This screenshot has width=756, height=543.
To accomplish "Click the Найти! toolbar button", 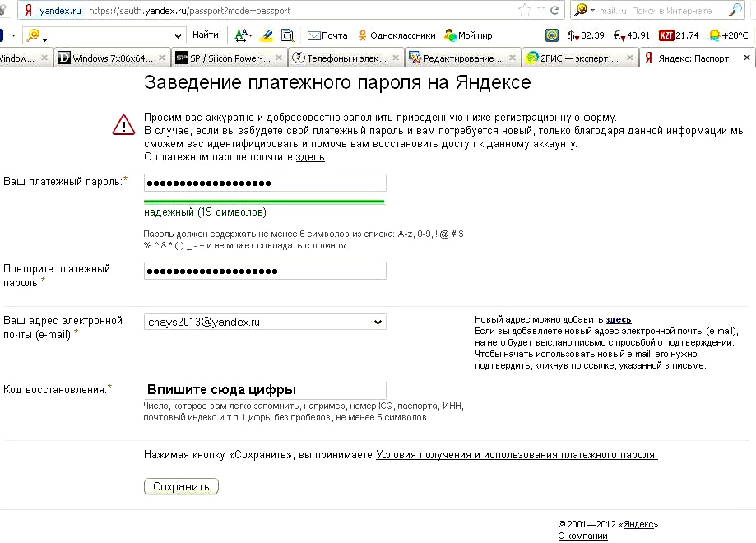I will tap(206, 35).
